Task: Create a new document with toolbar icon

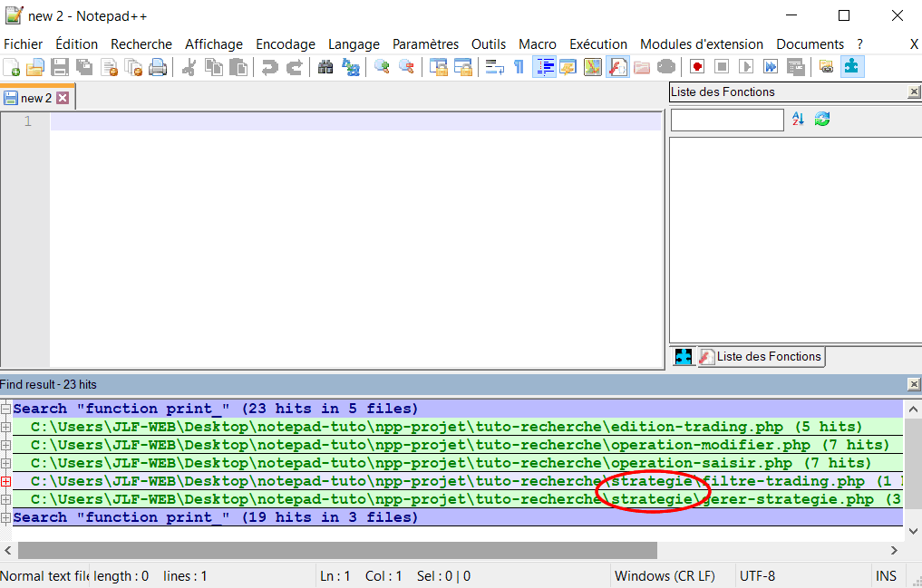Action: pos(11,67)
